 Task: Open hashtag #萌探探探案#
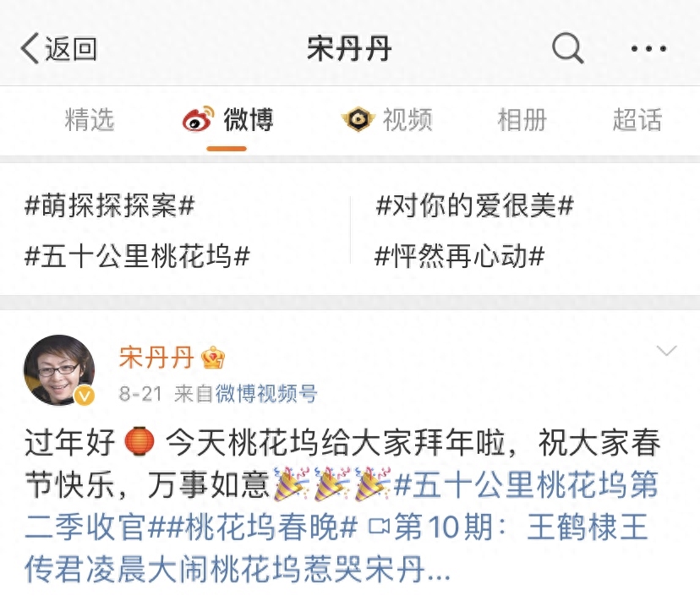click(x=110, y=205)
